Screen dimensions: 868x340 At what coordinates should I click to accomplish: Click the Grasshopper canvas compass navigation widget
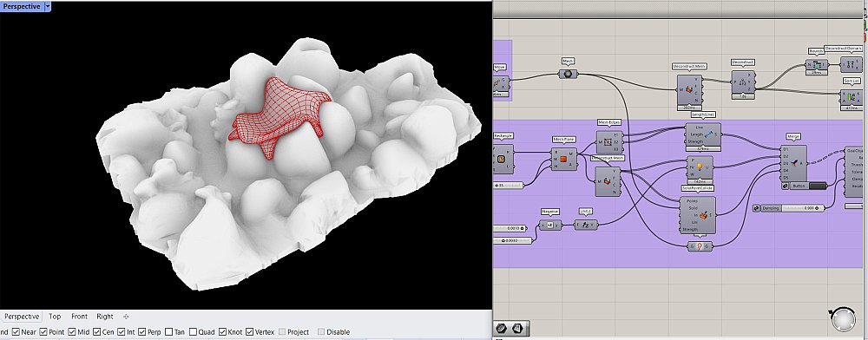843,319
